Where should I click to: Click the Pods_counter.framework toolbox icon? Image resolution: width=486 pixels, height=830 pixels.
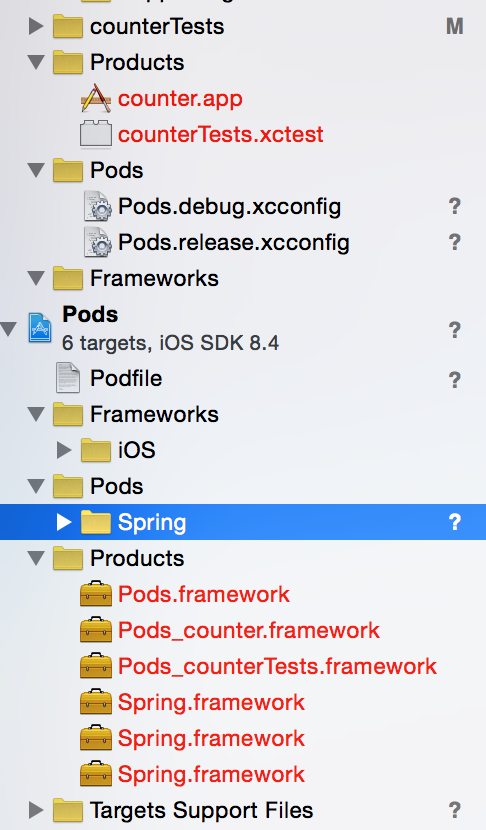click(x=96, y=630)
